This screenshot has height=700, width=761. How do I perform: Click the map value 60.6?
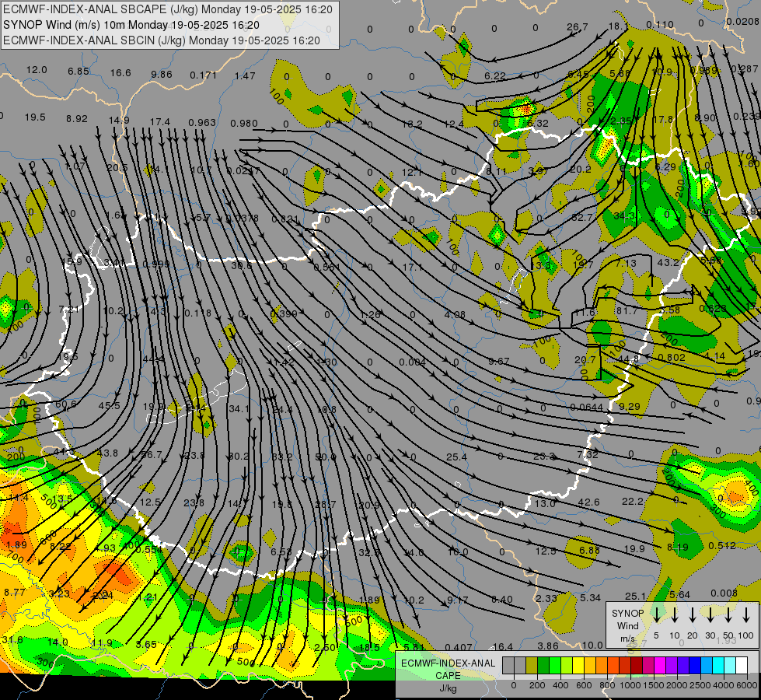pos(66,404)
